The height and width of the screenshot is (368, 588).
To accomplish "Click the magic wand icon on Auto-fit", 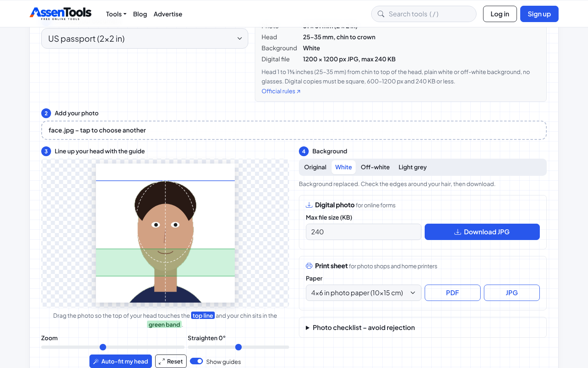I will click(96, 361).
